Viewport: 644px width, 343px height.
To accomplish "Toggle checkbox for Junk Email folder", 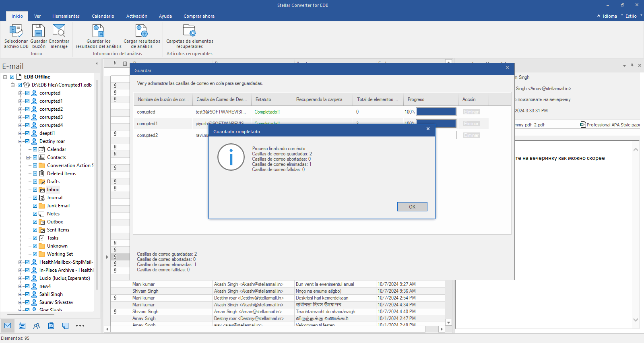I will pyautogui.click(x=35, y=206).
